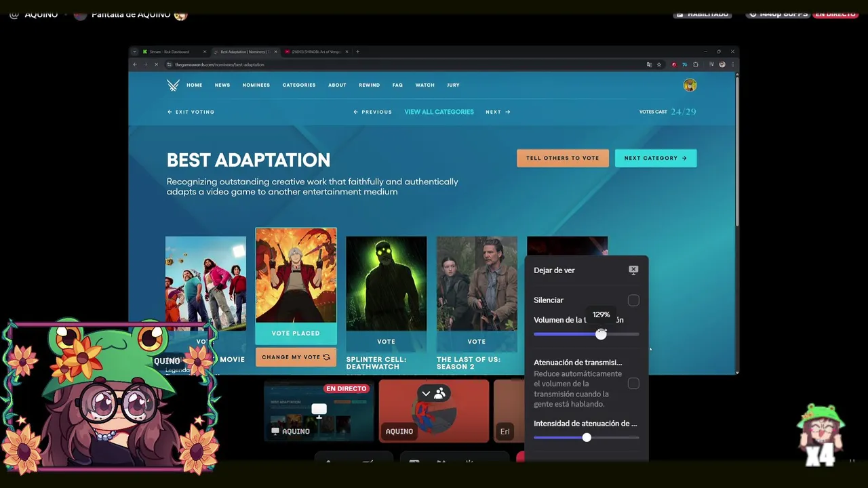
Task: Open the NOMINEES menu item
Action: pos(256,85)
